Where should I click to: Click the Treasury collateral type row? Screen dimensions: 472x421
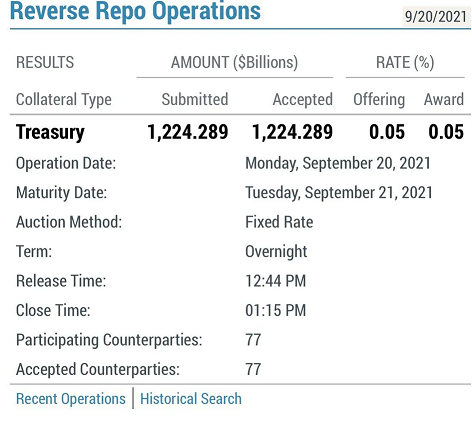tap(240, 132)
